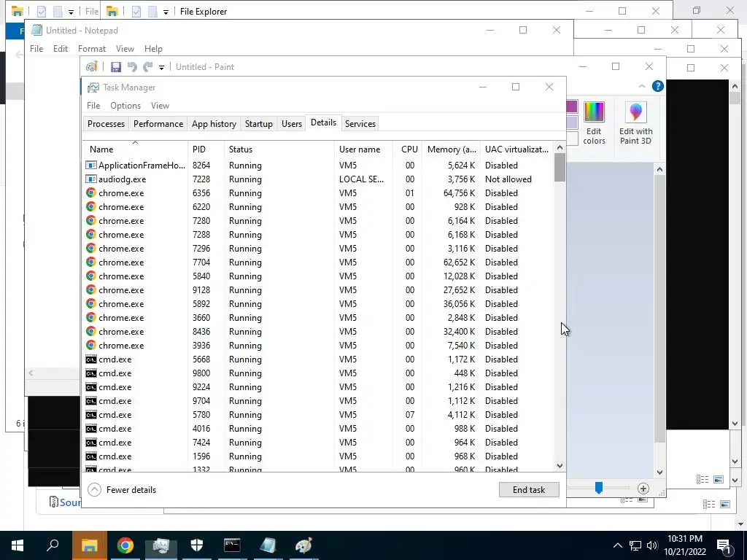Click the purple color swatch in Paint
Image resolution: width=747 pixels, height=560 pixels.
(x=572, y=106)
